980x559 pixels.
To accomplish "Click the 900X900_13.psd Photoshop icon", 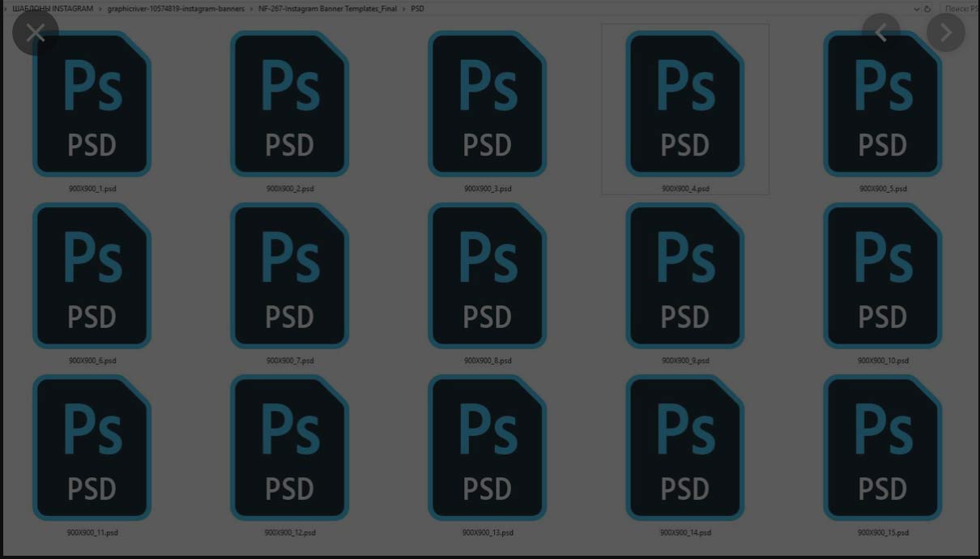I will [x=487, y=447].
